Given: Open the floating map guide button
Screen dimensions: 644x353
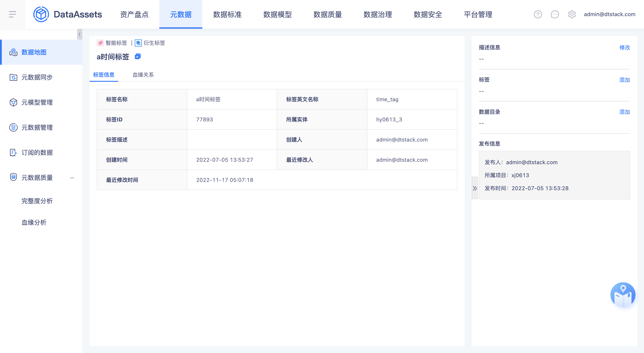Looking at the screenshot, I should pyautogui.click(x=623, y=295).
